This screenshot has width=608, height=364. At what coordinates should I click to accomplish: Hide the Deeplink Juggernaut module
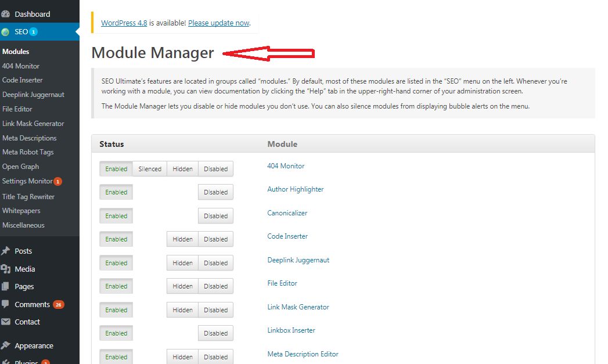[183, 263]
